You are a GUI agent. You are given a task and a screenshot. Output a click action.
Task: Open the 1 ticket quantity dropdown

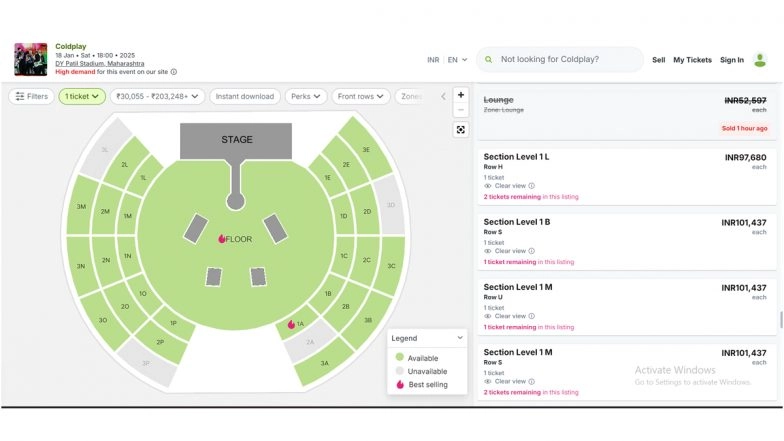click(x=82, y=96)
